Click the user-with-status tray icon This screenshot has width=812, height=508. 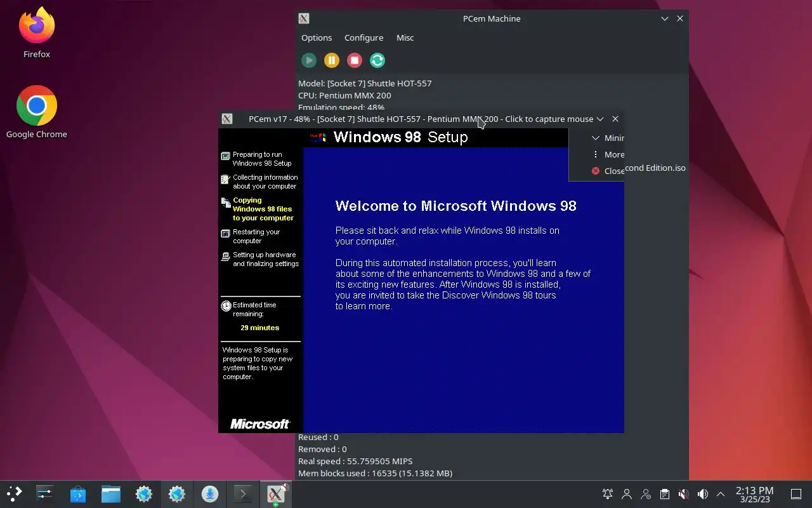click(646, 494)
